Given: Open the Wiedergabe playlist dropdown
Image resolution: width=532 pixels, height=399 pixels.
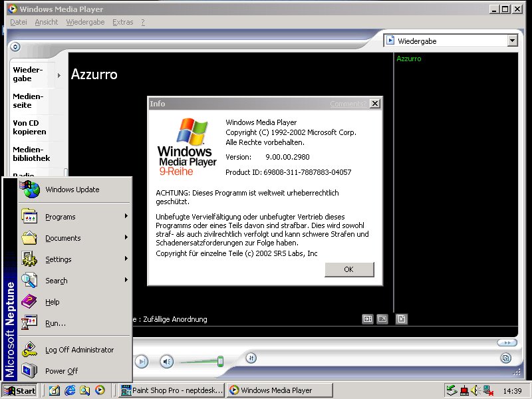Looking at the screenshot, I should (x=512, y=41).
